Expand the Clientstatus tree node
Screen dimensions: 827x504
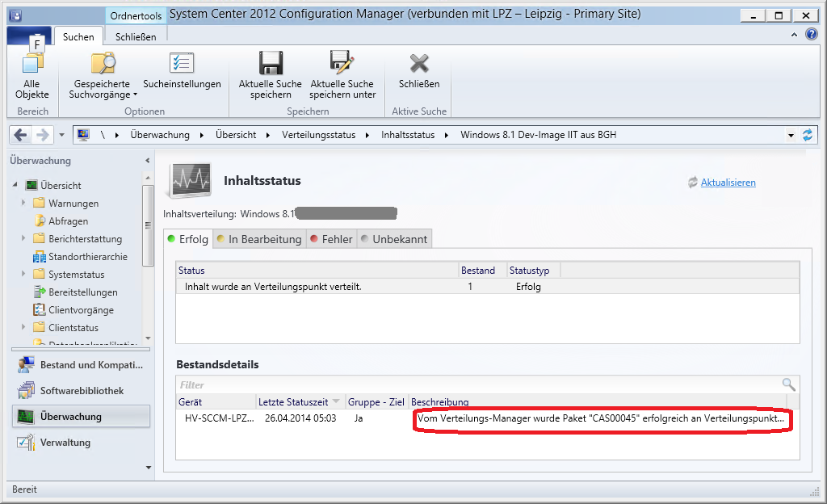23,327
